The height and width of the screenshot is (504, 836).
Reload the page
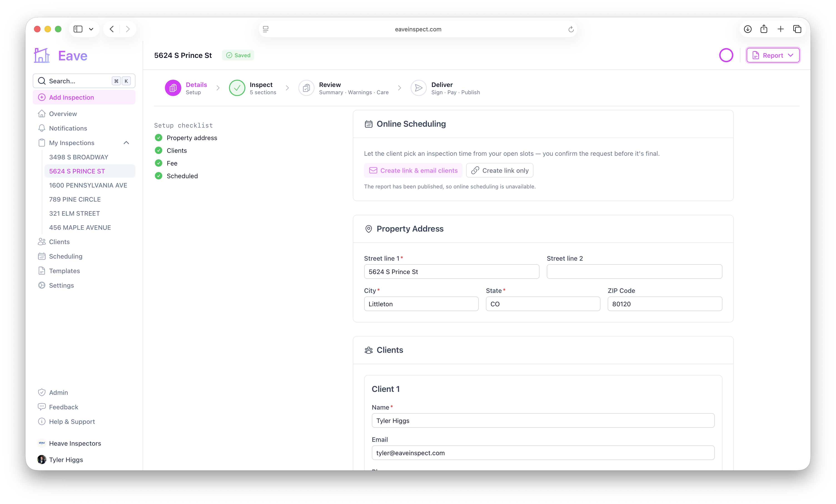(571, 29)
